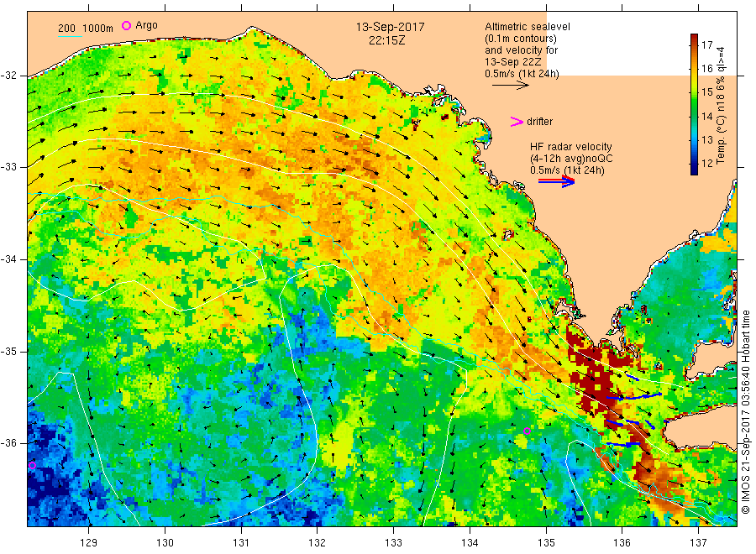Click the magenta drifter chevron symbol

(x=517, y=122)
